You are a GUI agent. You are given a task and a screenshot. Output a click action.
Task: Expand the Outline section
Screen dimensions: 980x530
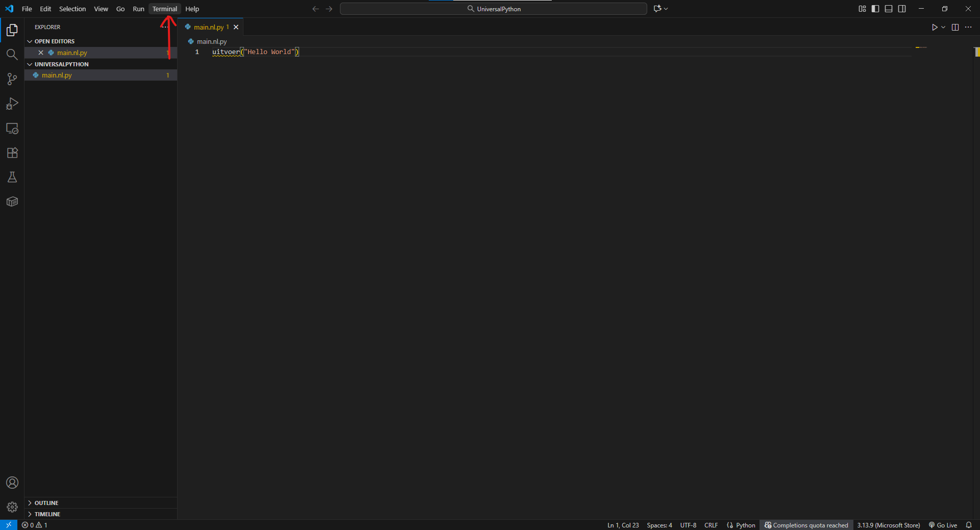coord(47,502)
